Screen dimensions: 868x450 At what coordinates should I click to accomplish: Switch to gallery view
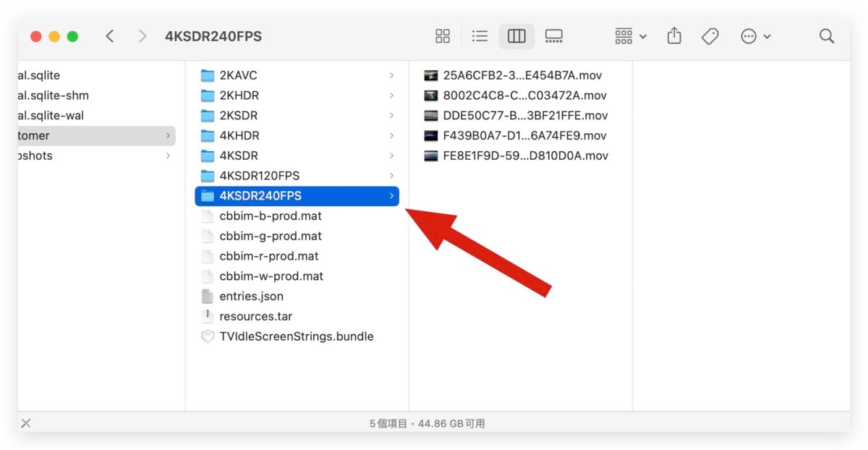click(554, 36)
